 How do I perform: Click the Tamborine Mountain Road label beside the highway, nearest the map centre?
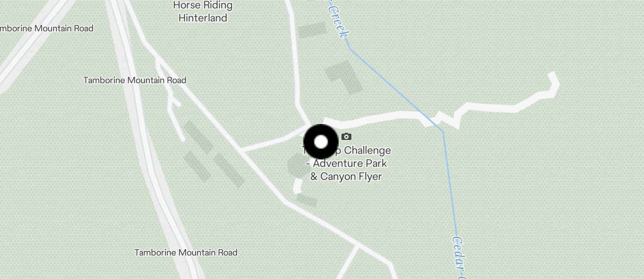coord(135,80)
